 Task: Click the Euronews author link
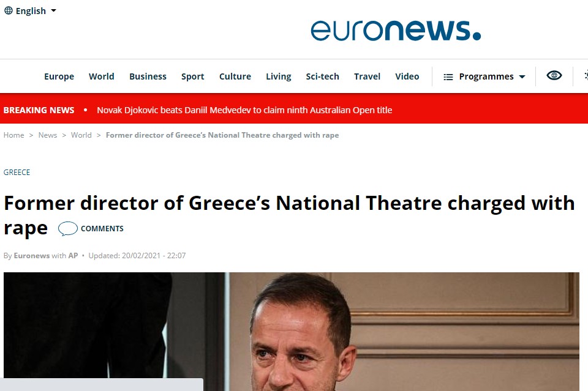pos(31,256)
